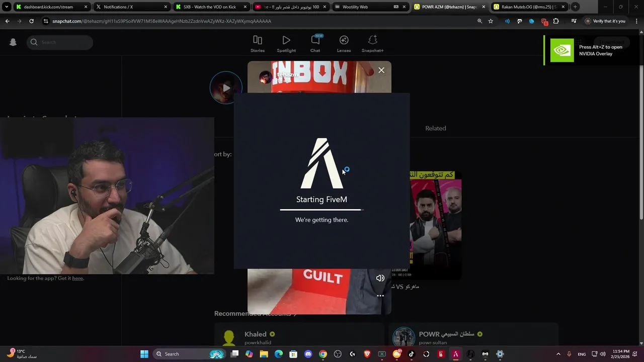Open the story's three-dot options menu
Viewport: 644px width, 362px height.
(x=380, y=296)
